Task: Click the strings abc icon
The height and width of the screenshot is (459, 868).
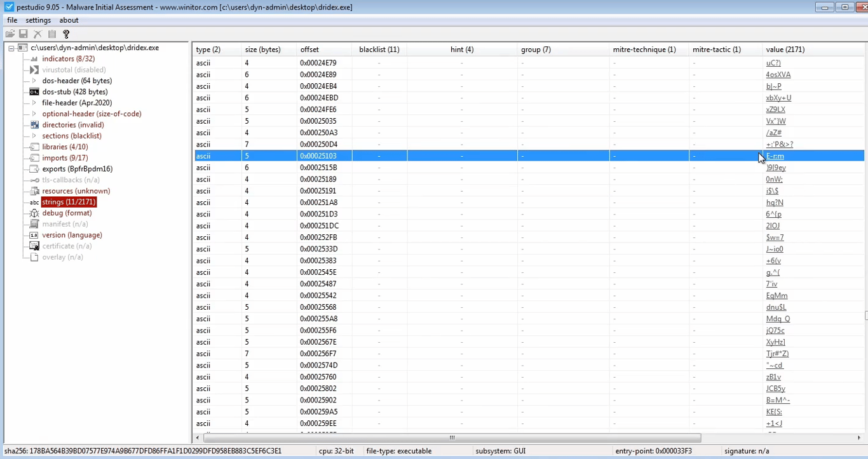Action: click(34, 202)
